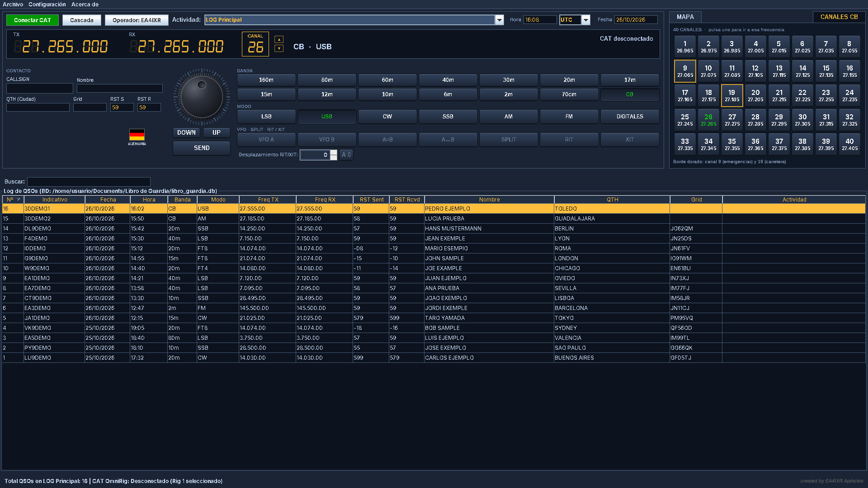This screenshot has width=868, height=488.
Task: Select the 70cm band
Action: pyautogui.click(x=569, y=94)
